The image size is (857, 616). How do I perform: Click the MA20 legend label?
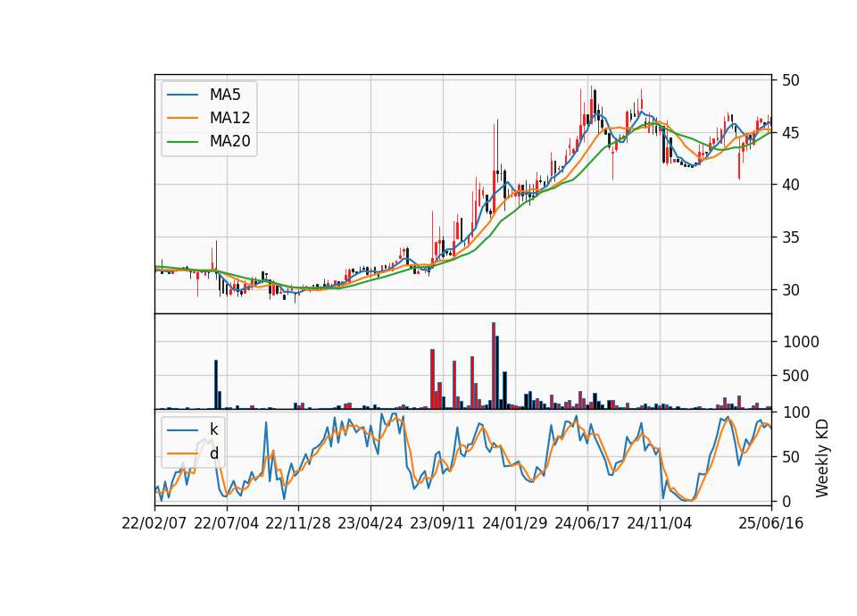[229, 141]
